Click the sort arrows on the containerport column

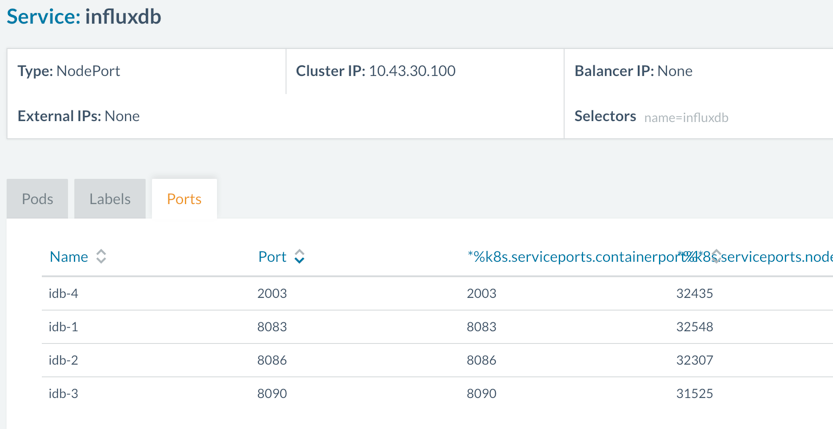coord(715,257)
